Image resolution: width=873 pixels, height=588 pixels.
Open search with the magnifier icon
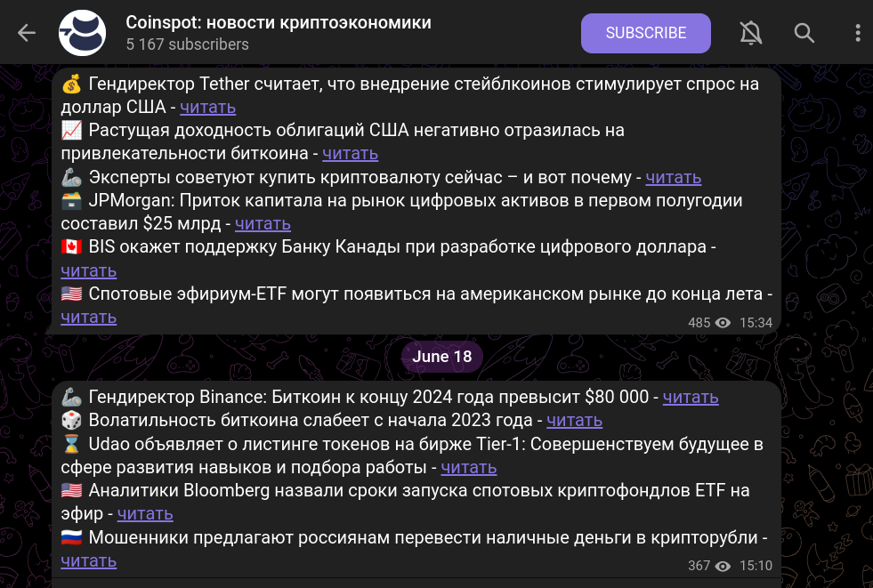(804, 33)
